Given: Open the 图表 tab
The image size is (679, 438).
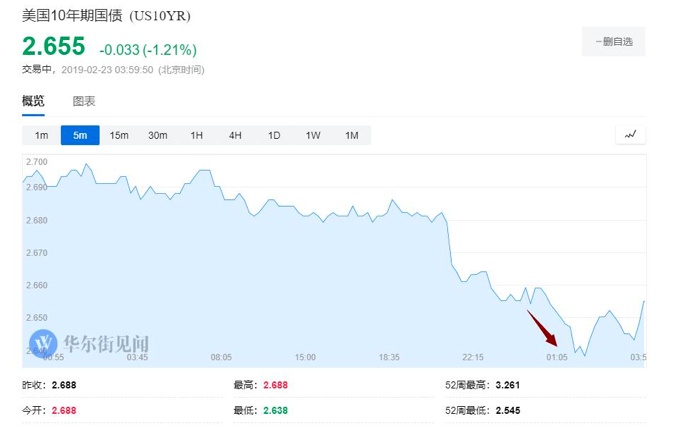Looking at the screenshot, I should [84, 101].
